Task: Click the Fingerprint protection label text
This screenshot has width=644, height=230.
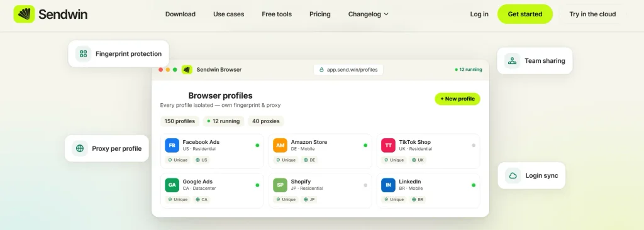Action: [x=128, y=54]
